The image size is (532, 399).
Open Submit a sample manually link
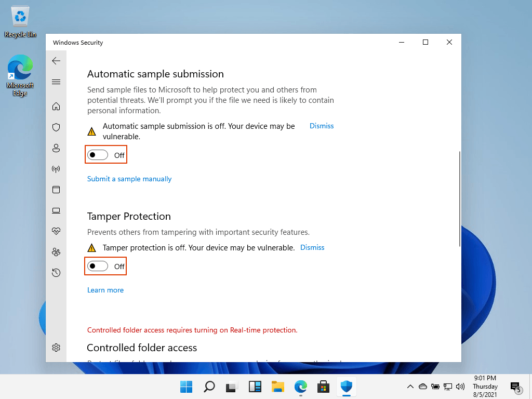129,179
